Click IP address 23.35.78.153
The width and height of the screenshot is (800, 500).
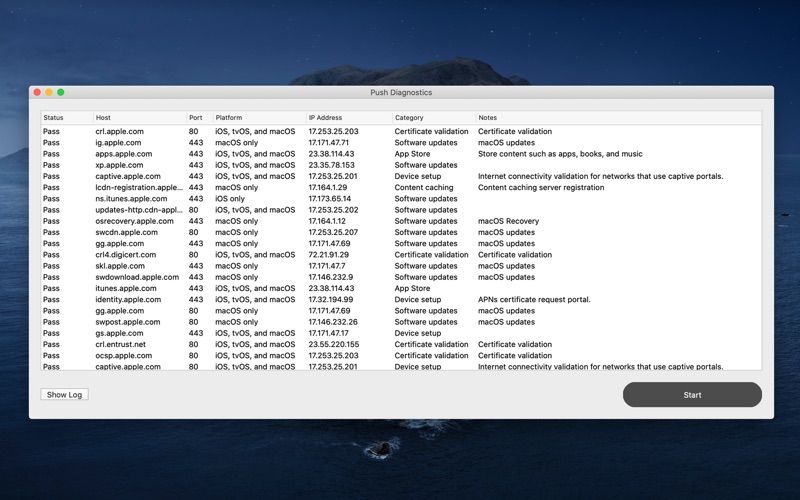331,165
